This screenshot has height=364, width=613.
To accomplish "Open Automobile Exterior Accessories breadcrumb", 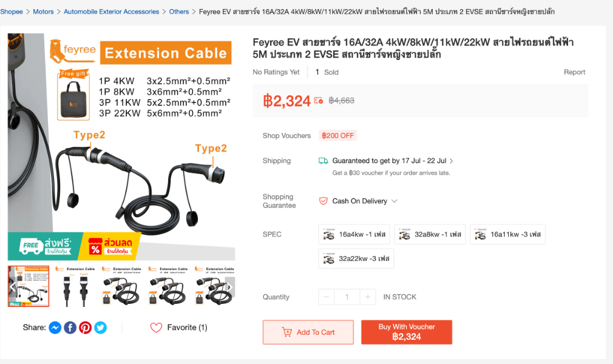I will coord(112,12).
